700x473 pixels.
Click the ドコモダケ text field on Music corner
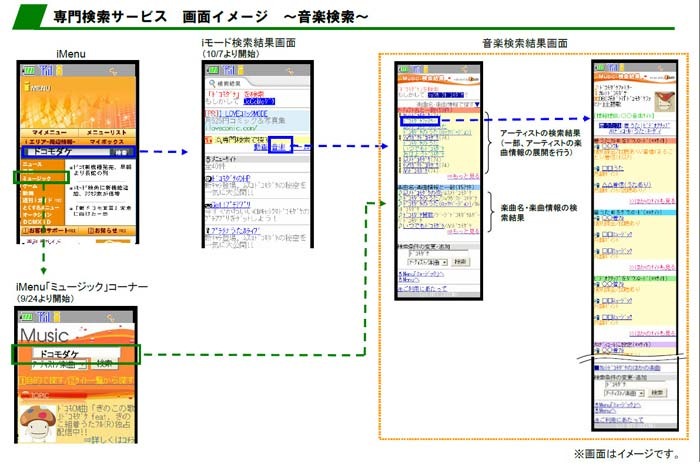tap(76, 353)
